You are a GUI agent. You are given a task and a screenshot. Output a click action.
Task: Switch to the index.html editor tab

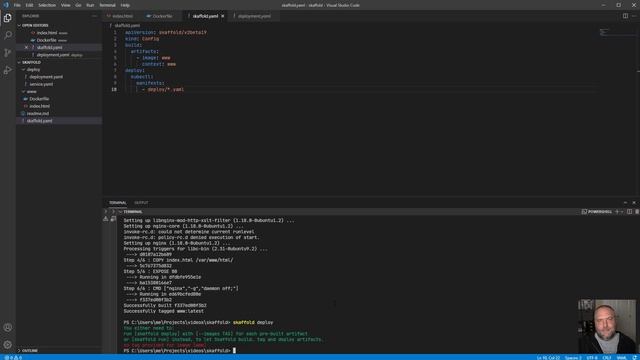click(x=122, y=16)
